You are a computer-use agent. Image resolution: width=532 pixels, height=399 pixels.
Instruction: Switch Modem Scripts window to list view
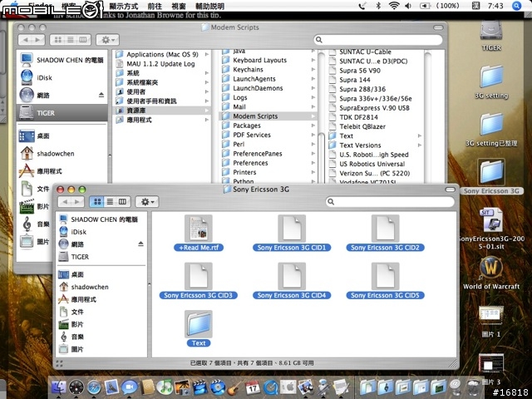tap(70, 40)
